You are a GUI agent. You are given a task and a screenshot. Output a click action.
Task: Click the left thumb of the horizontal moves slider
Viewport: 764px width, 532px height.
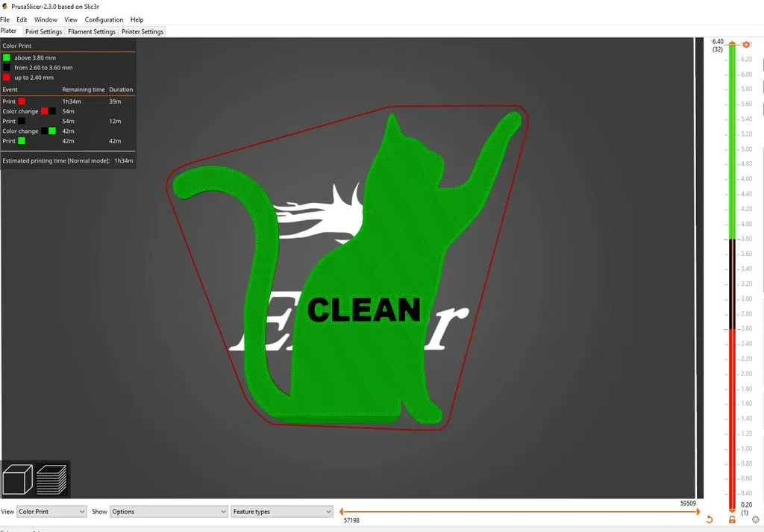coord(342,512)
